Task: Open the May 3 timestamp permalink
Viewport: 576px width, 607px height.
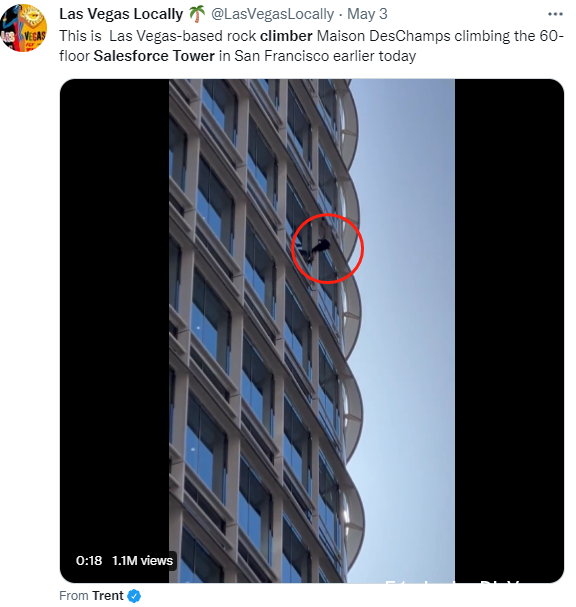Action: coord(367,14)
